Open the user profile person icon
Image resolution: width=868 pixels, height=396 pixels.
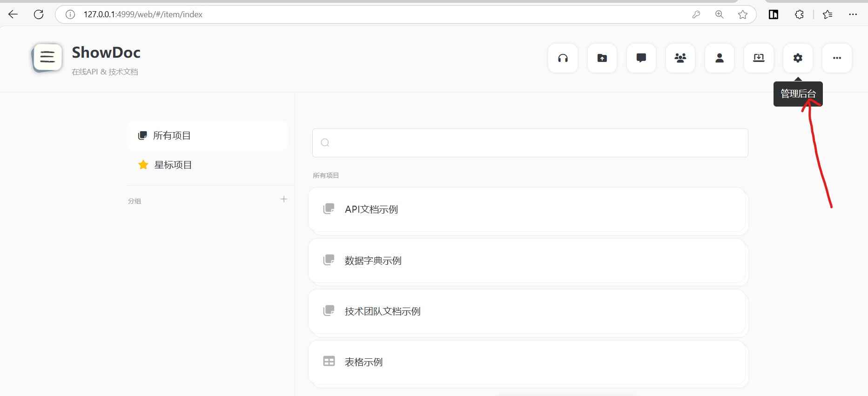[719, 58]
